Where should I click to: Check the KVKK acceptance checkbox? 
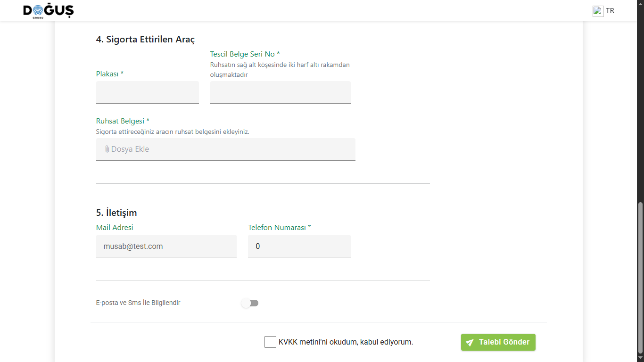point(270,342)
